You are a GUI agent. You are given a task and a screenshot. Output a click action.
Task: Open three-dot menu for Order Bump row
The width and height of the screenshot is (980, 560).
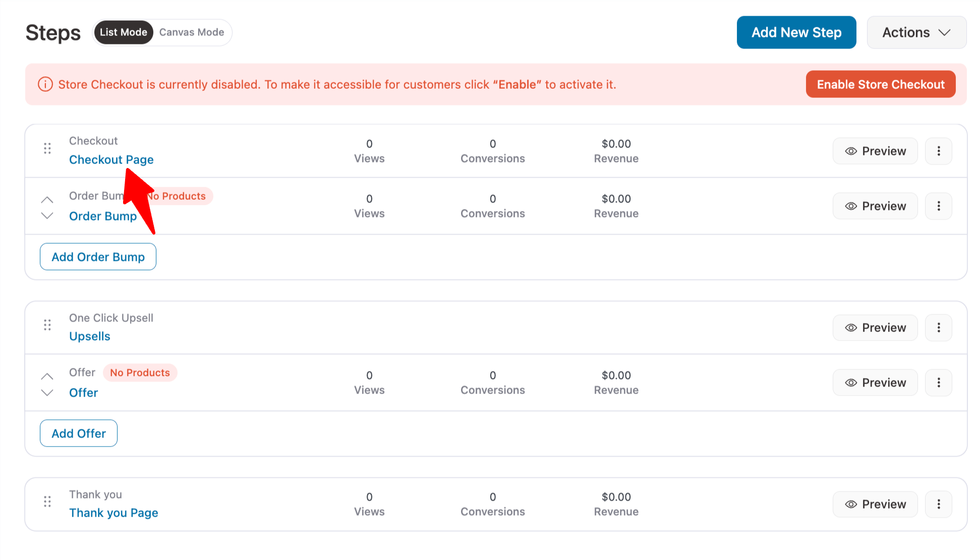point(938,206)
